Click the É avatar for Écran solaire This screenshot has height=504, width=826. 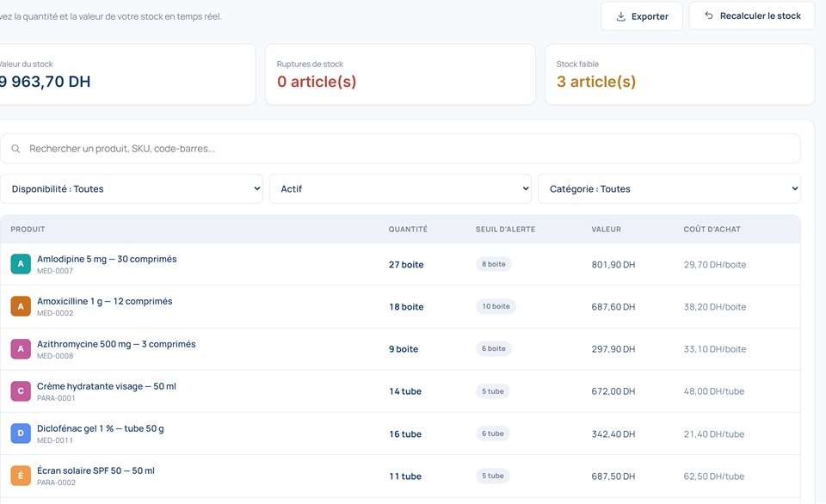pyautogui.click(x=21, y=476)
